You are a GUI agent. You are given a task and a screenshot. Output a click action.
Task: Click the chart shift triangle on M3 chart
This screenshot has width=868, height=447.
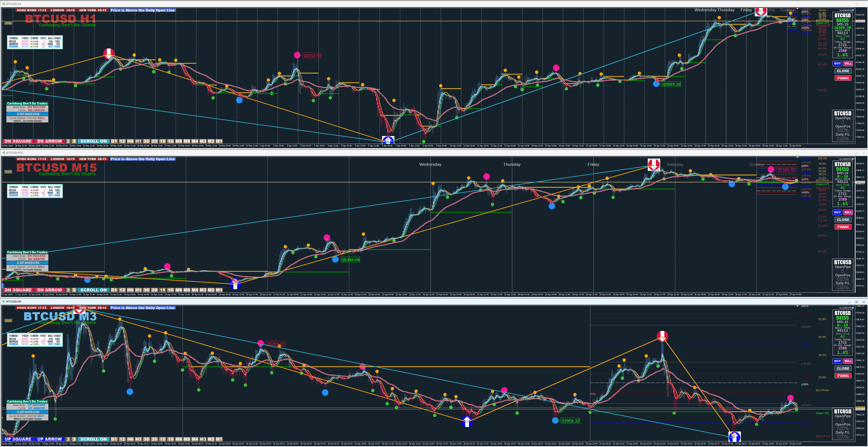point(797,306)
